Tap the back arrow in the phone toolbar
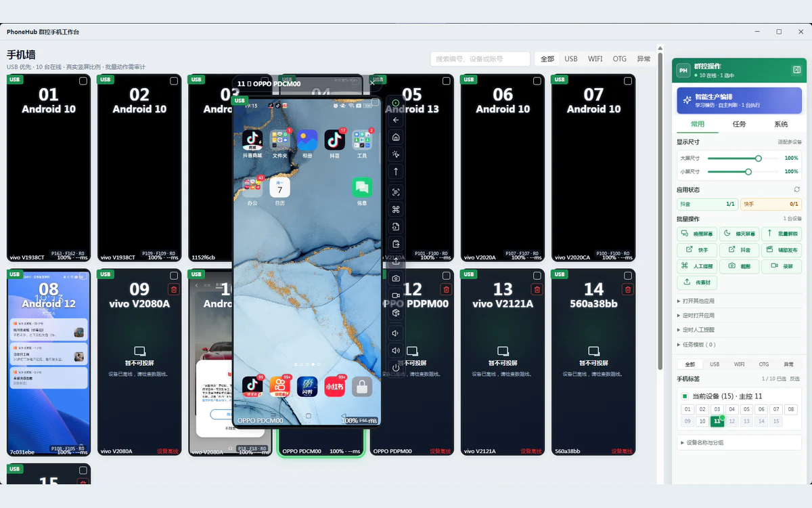This screenshot has width=812, height=508. [x=396, y=120]
